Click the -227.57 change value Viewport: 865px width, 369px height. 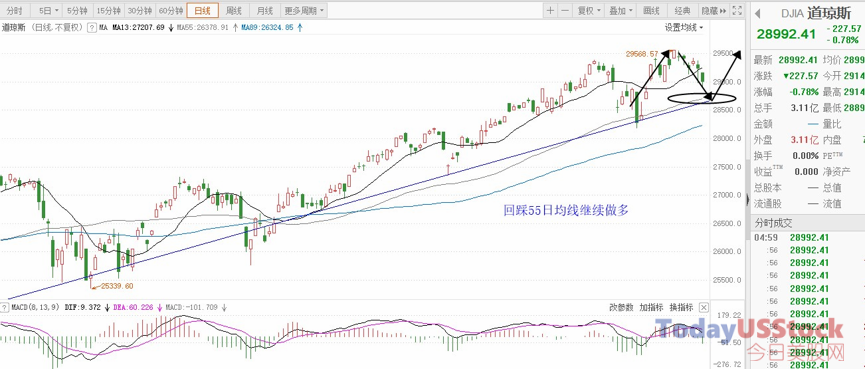(843, 28)
